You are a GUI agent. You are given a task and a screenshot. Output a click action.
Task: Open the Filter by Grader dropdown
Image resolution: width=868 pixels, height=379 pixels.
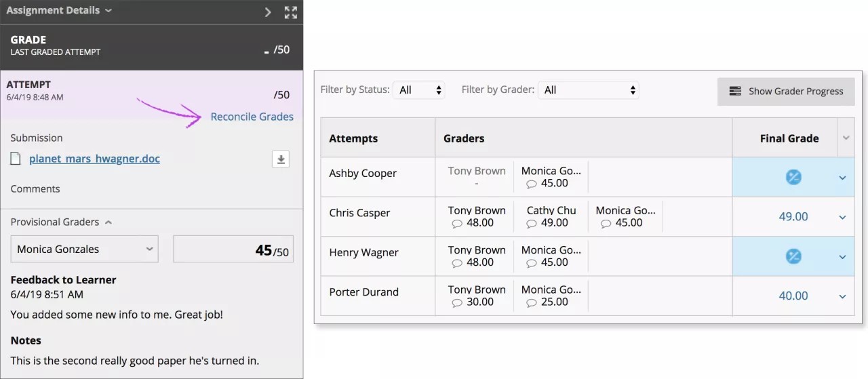[x=588, y=90]
